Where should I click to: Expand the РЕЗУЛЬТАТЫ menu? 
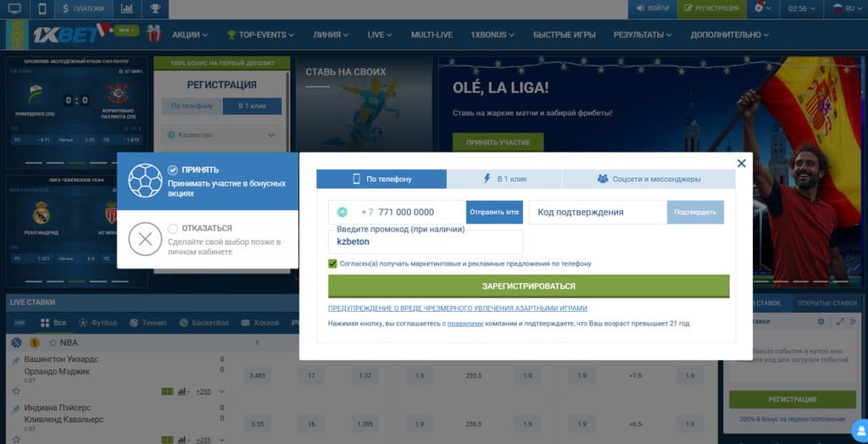(x=643, y=35)
